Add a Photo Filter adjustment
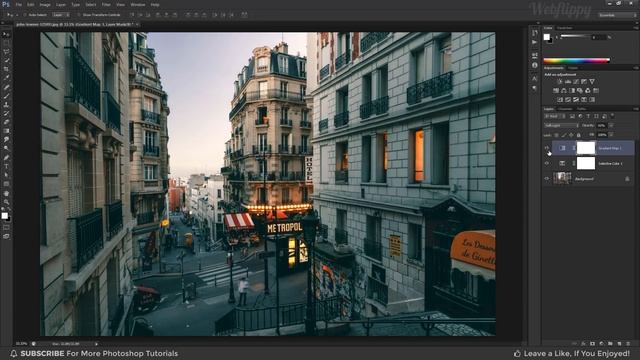Image resolution: width=640 pixels, height=360 pixels. tap(580, 91)
